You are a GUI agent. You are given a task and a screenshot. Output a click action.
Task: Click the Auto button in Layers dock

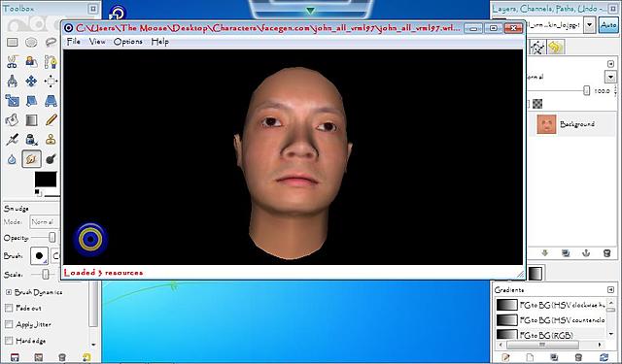(608, 25)
